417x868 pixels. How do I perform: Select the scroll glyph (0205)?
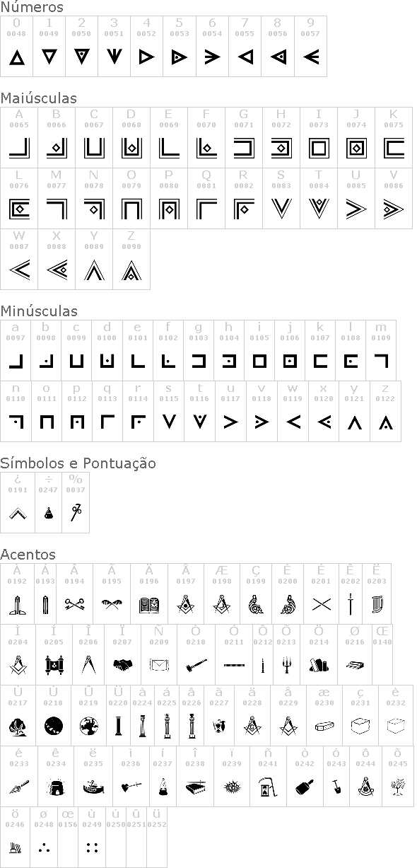click(54, 666)
